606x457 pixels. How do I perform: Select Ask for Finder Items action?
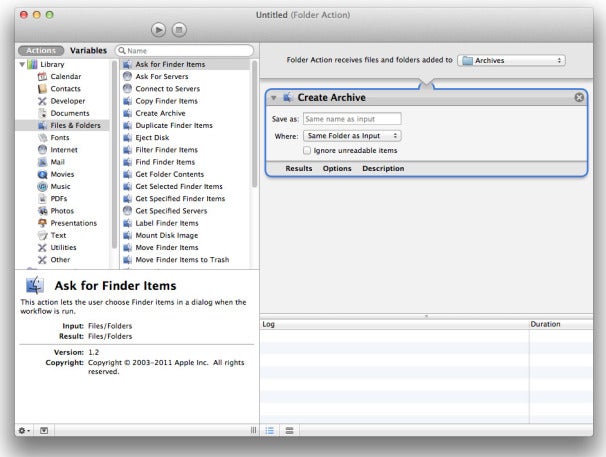click(185, 64)
